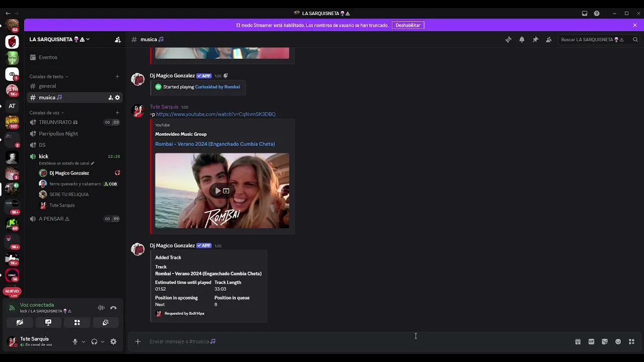The image size is (644, 362).
Task: Mute the microphone
Action: click(x=75, y=342)
